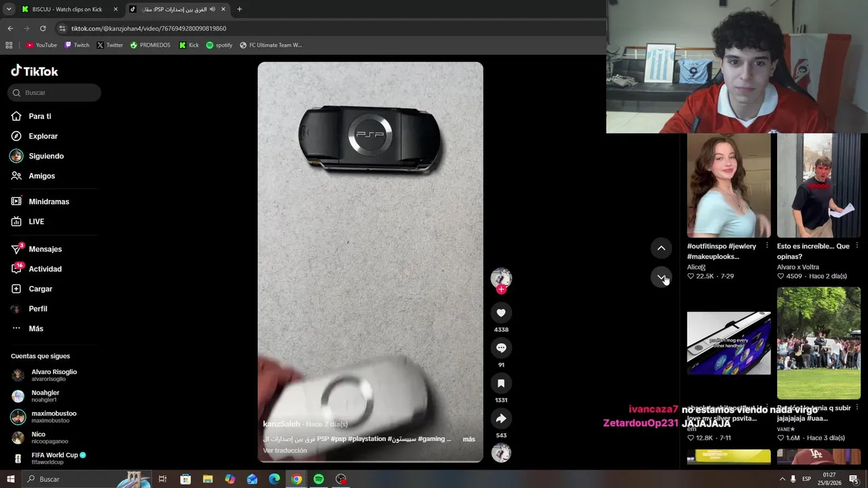Open the Actividad notifications icon
The width and height of the screenshot is (868, 488).
pos(17,269)
